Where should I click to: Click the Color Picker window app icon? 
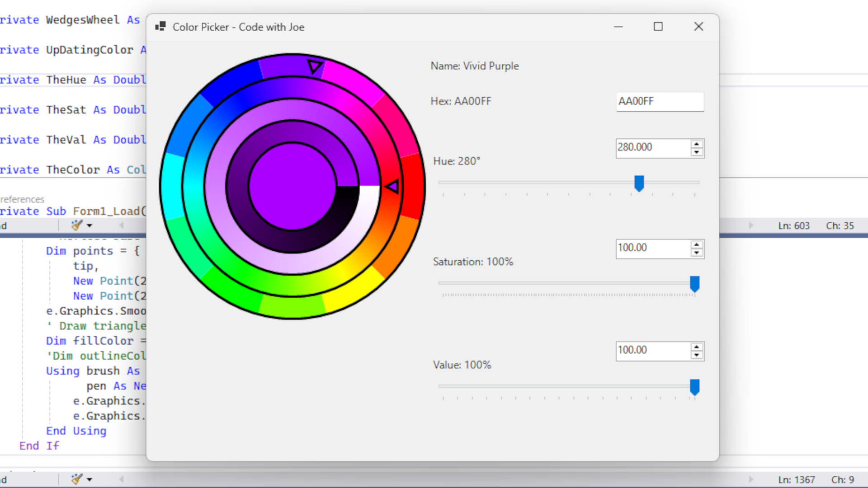click(x=160, y=27)
